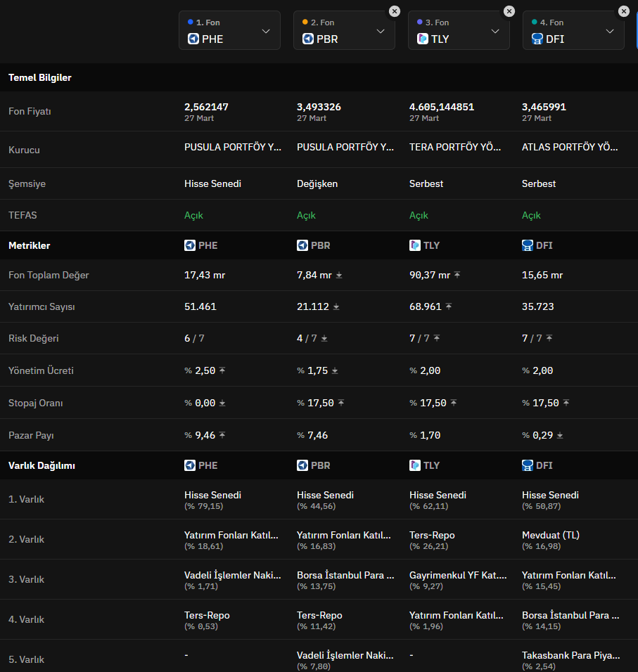The image size is (638, 672).
Task: Click the arrow icon beside PBR's 7,84 mr value
Action: point(339,276)
